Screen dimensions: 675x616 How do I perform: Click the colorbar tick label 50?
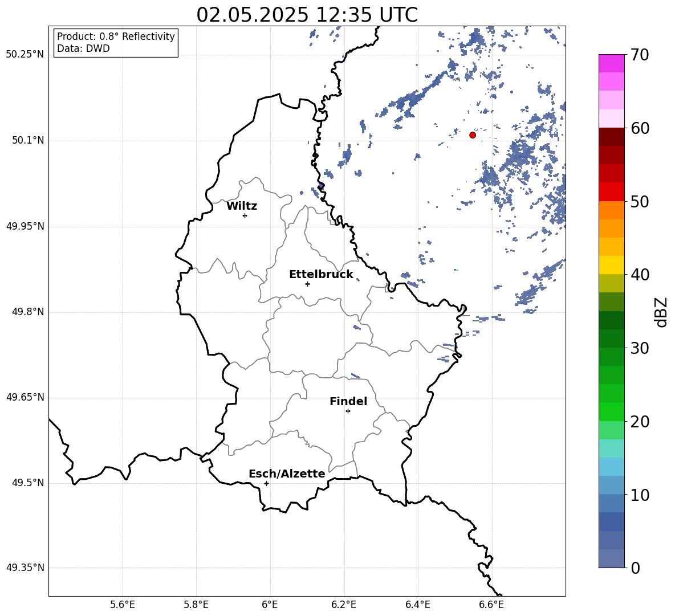[x=639, y=201]
